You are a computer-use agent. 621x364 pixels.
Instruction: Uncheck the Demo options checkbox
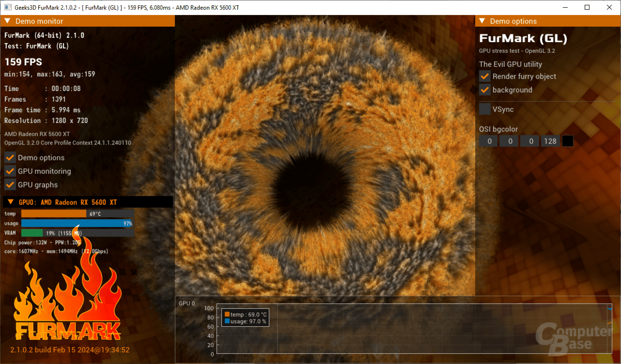pyautogui.click(x=10, y=157)
